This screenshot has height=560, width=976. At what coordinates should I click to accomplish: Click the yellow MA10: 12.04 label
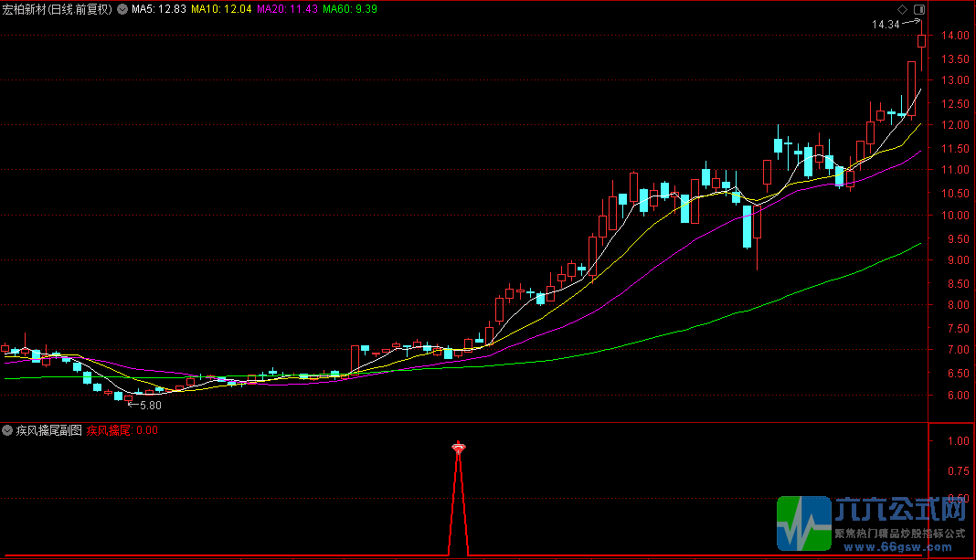(221, 9)
